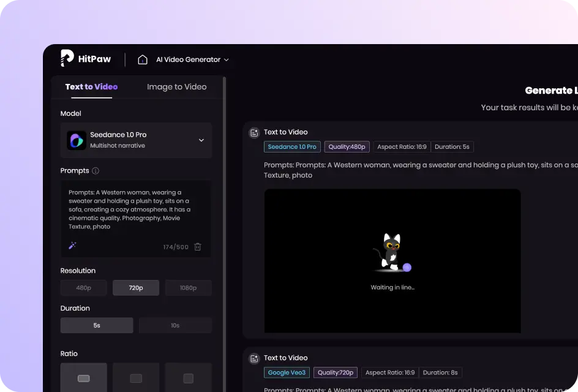Click the home icon in header

click(143, 59)
